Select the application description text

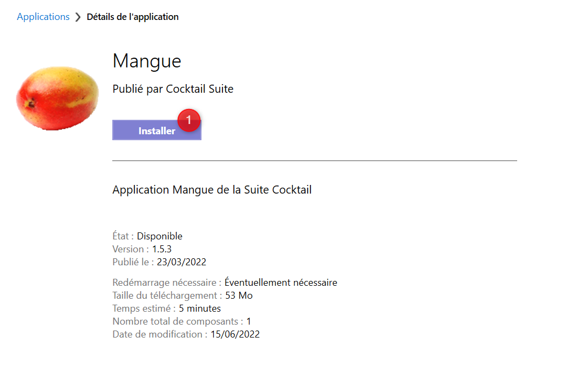point(212,189)
